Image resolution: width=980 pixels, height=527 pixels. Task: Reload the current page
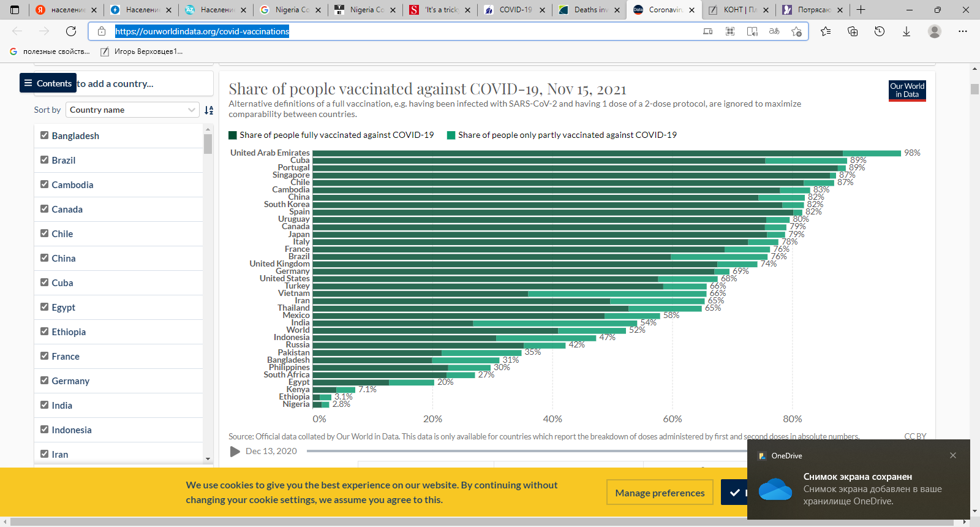71,31
